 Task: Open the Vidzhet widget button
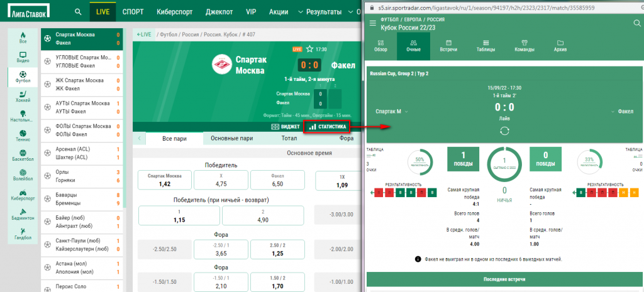pyautogui.click(x=285, y=127)
